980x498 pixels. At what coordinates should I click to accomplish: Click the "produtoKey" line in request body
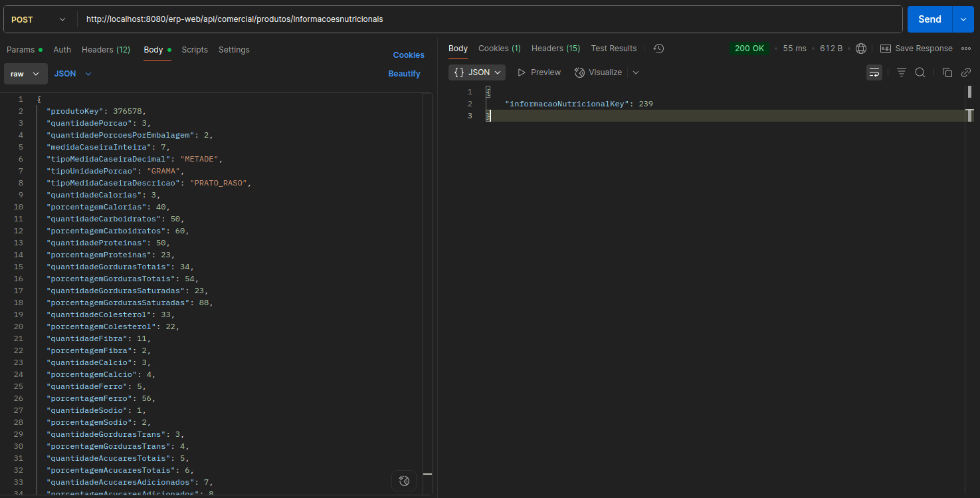click(96, 111)
